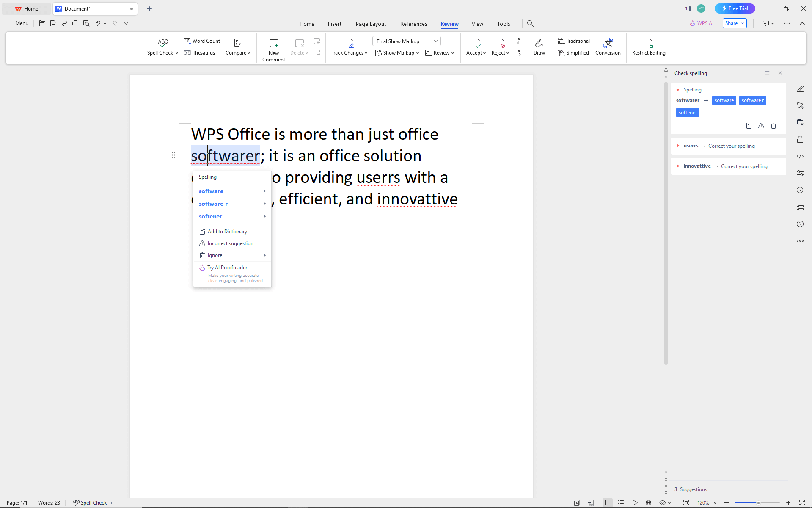
Task: Activate the Draw tool
Action: coord(539,47)
